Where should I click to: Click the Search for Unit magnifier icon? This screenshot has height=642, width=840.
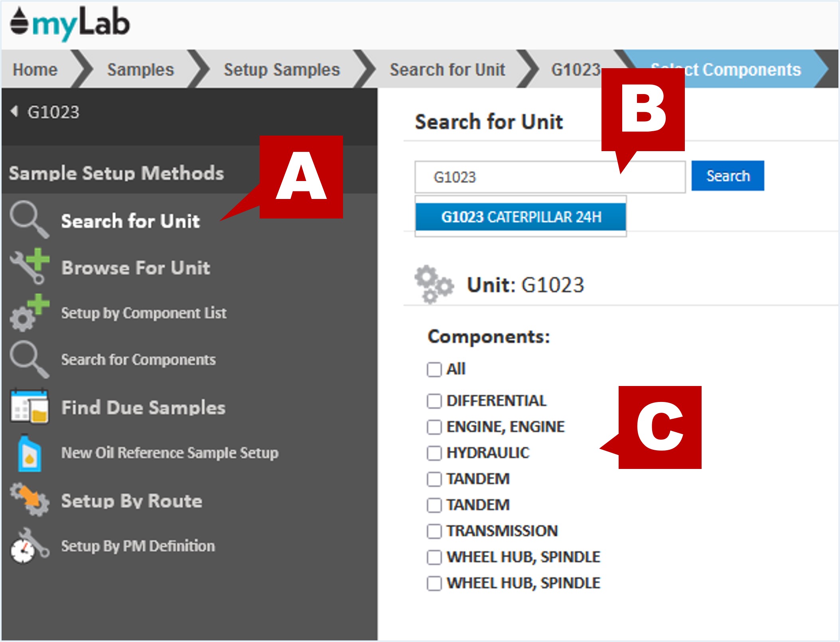[29, 219]
